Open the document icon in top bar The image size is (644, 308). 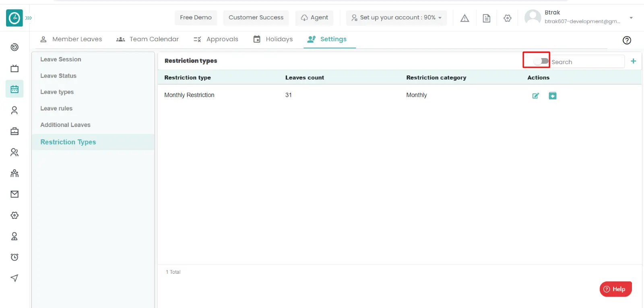click(486, 18)
